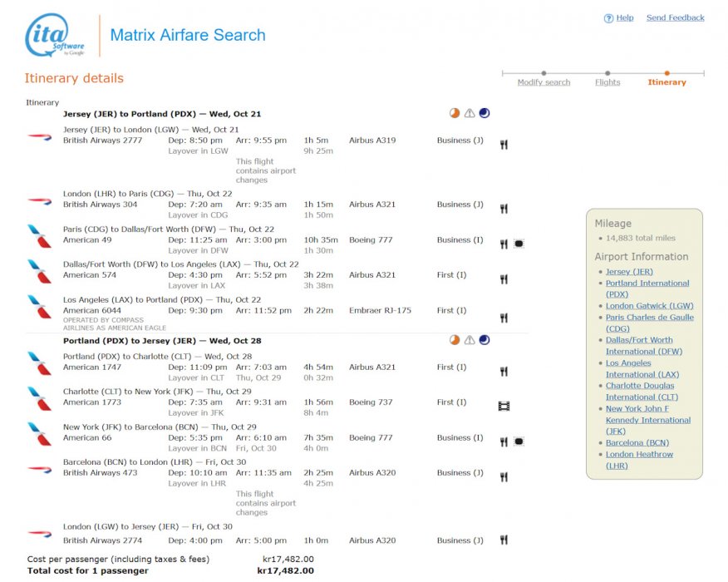Click the meal icon for American 66
728x582 pixels.
click(x=504, y=442)
